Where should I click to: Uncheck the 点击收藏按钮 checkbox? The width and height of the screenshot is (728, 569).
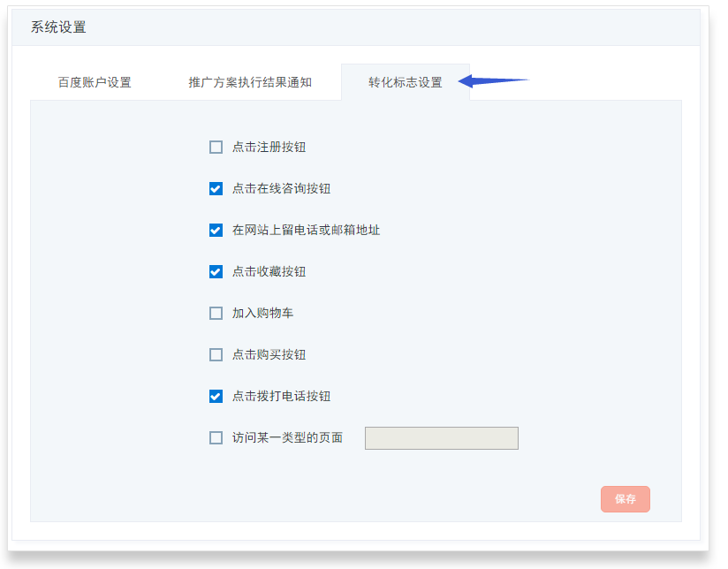[x=216, y=272]
